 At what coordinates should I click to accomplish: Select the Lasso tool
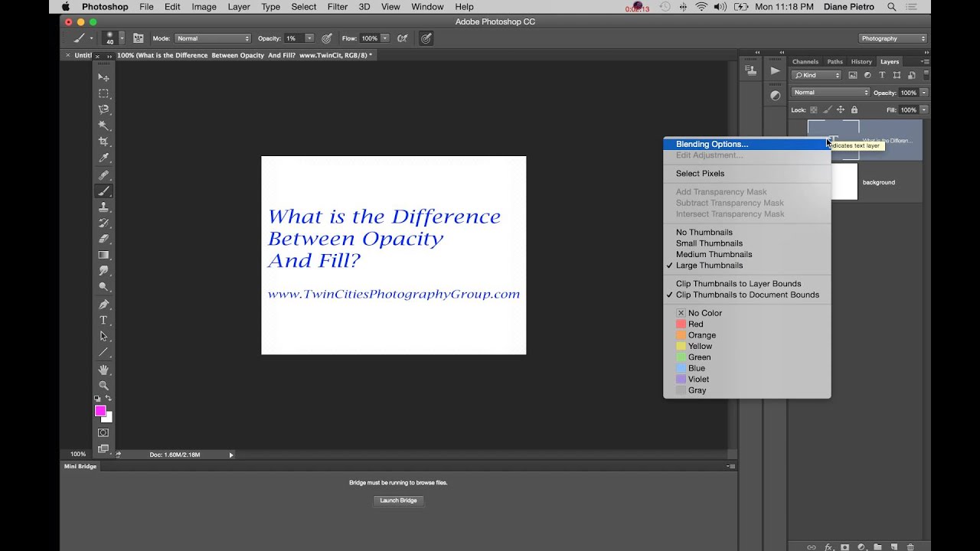pyautogui.click(x=103, y=109)
